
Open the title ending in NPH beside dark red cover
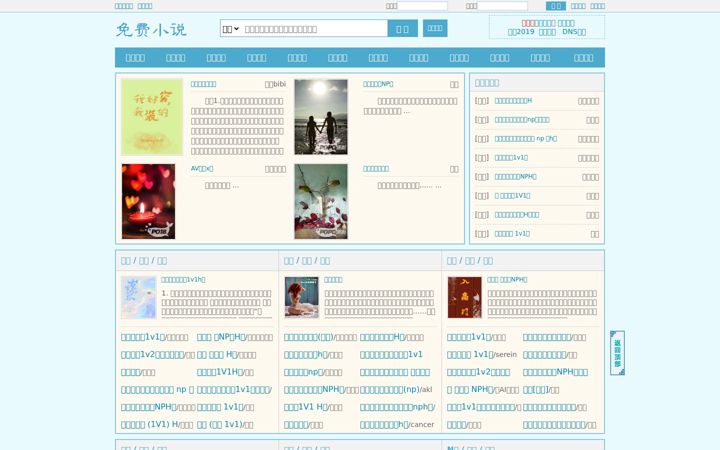tap(507, 279)
